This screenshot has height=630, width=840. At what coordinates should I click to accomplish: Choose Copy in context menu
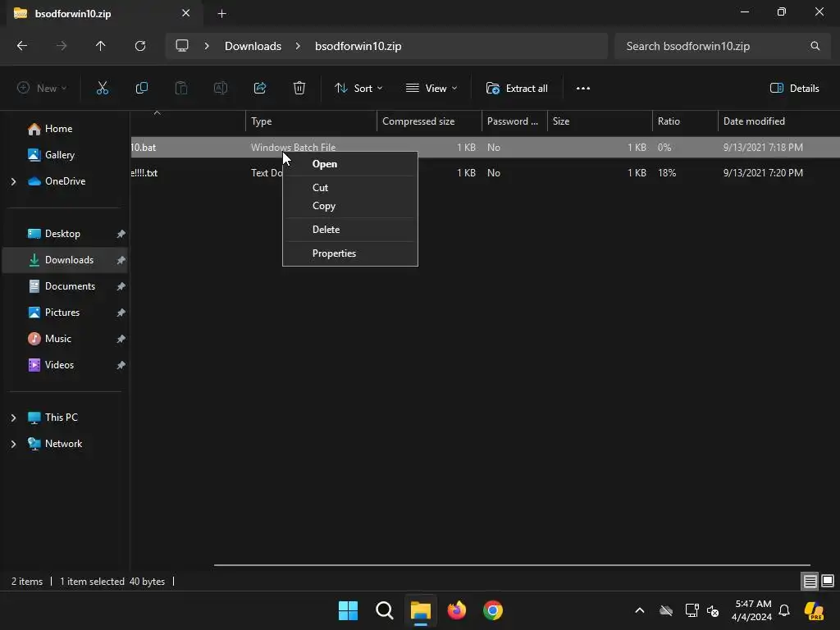pos(349,206)
